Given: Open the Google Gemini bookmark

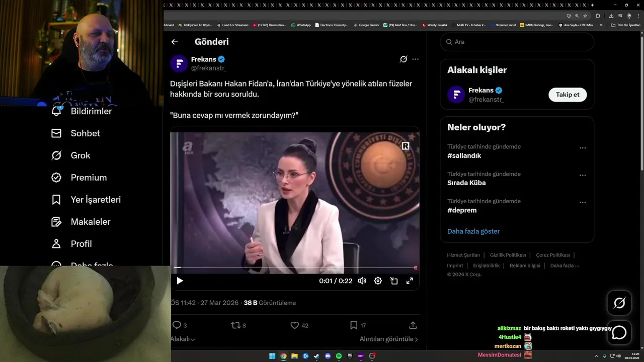Looking at the screenshot, I should [x=366, y=25].
